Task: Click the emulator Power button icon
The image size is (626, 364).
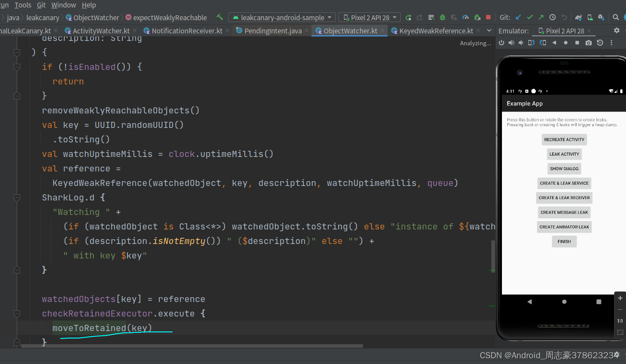Action: (x=502, y=43)
